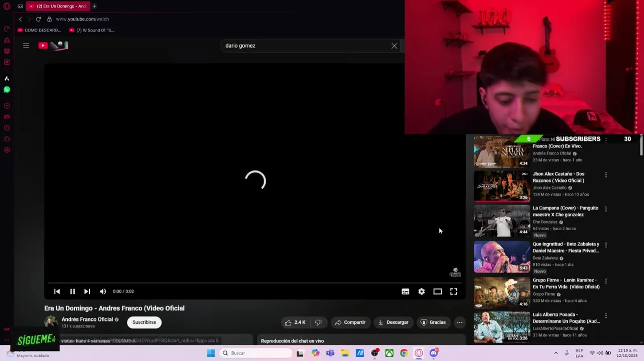Go to the YouTube home logo
This screenshot has height=361, width=644.
click(53, 46)
